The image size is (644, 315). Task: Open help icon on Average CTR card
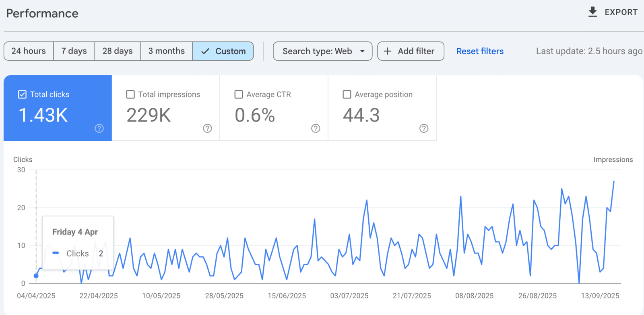click(x=316, y=128)
